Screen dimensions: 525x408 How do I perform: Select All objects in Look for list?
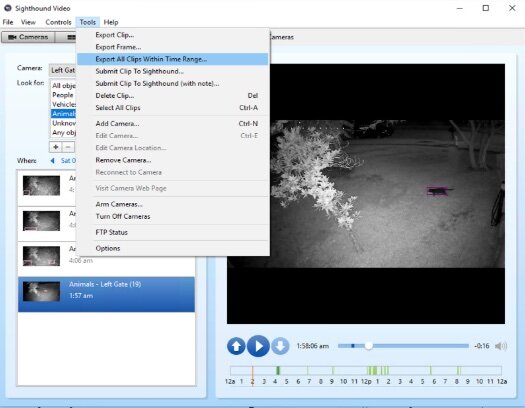(63, 86)
